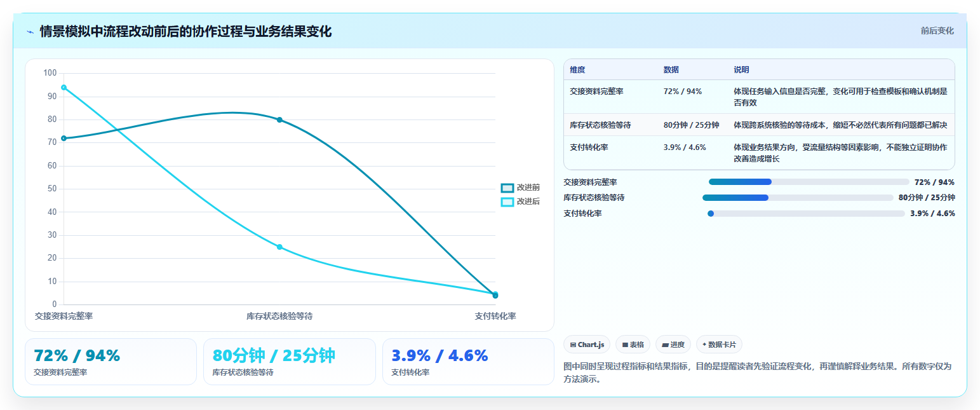Viewport: 980px width, 410px height.
Task: Click the 改进前 data point at 80
Action: [279, 120]
